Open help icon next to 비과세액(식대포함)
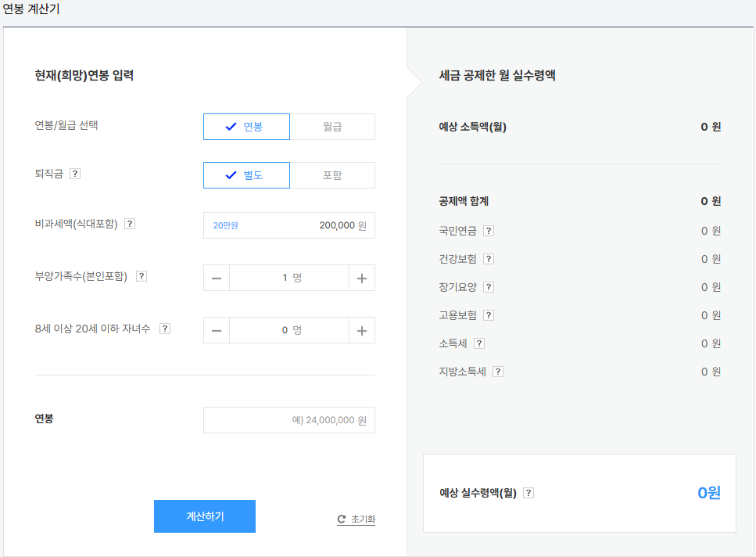 (130, 224)
